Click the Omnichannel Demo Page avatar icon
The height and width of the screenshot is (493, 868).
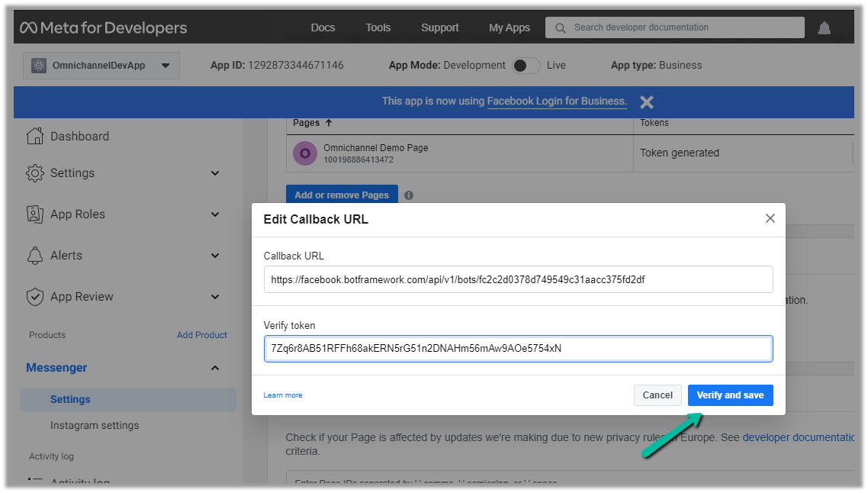[x=305, y=153]
